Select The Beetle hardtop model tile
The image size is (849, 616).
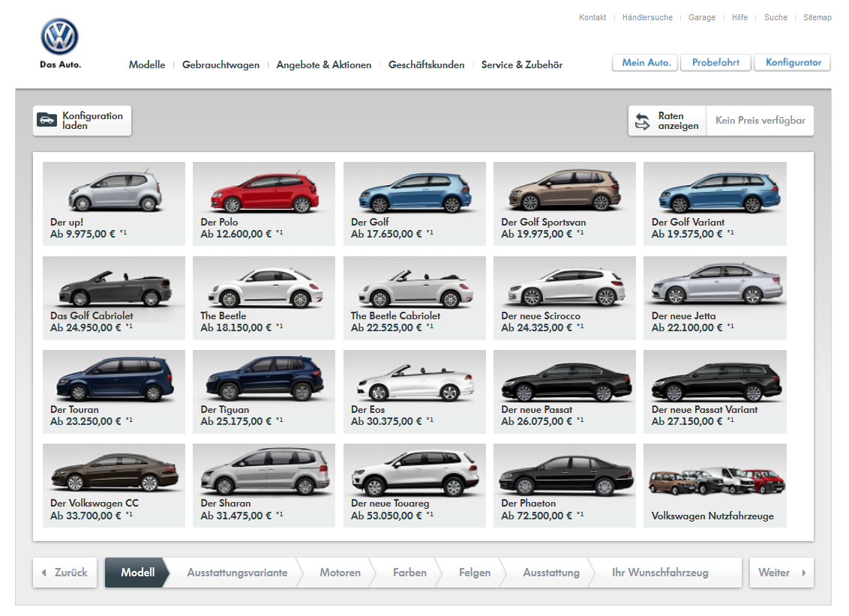(x=264, y=298)
